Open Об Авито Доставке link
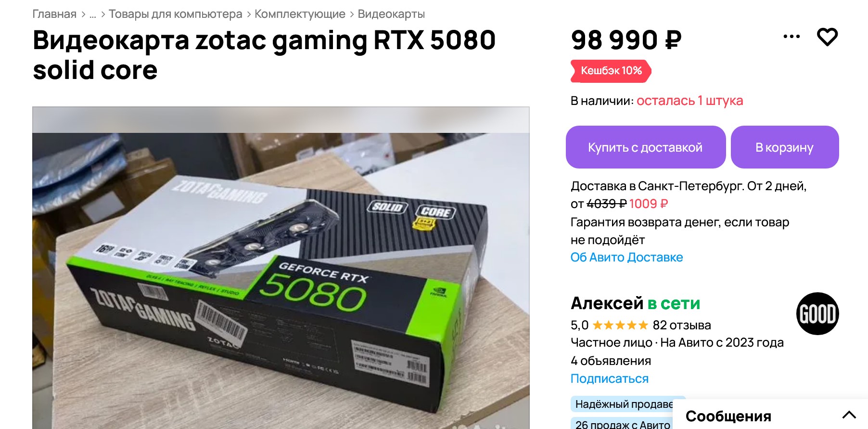 pos(626,258)
